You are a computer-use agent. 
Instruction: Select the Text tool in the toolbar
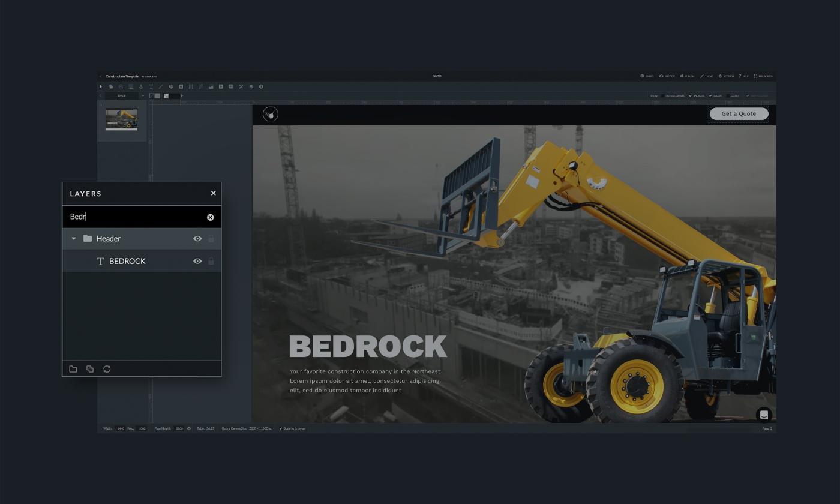(151, 86)
